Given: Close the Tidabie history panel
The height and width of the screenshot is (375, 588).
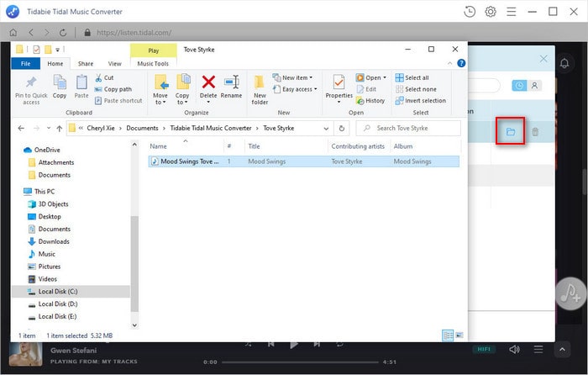Looking at the screenshot, I should click(543, 59).
